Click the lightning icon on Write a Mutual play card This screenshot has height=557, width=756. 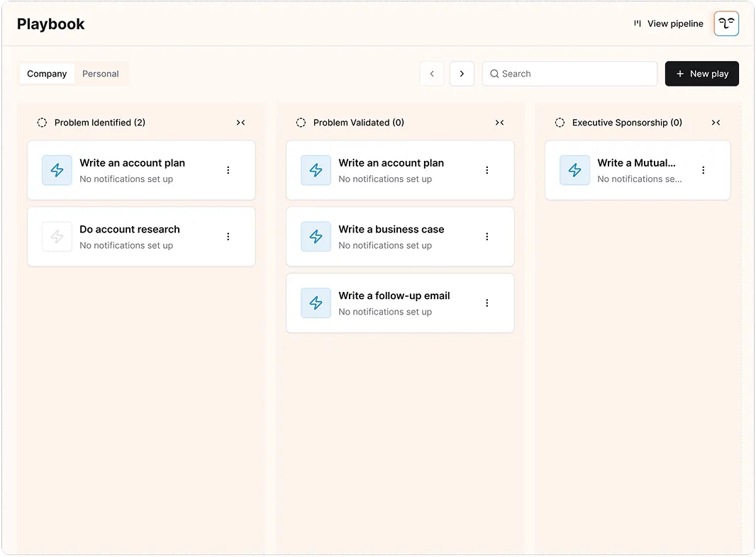[574, 170]
